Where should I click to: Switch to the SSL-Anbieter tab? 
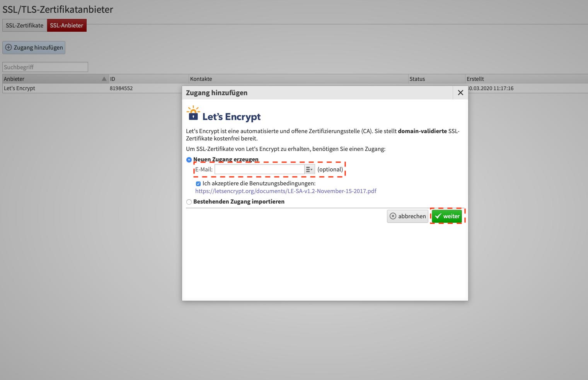click(66, 26)
